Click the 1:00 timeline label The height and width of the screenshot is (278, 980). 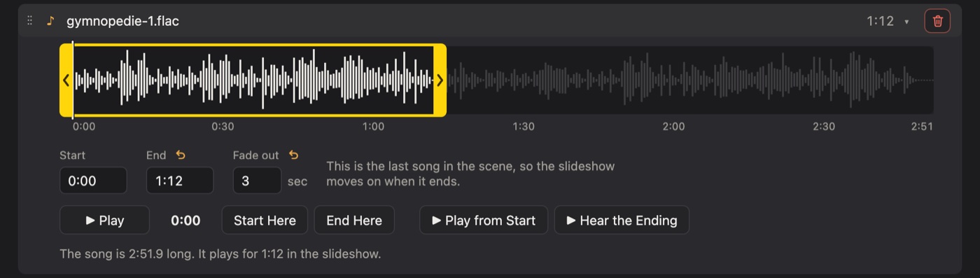(373, 127)
